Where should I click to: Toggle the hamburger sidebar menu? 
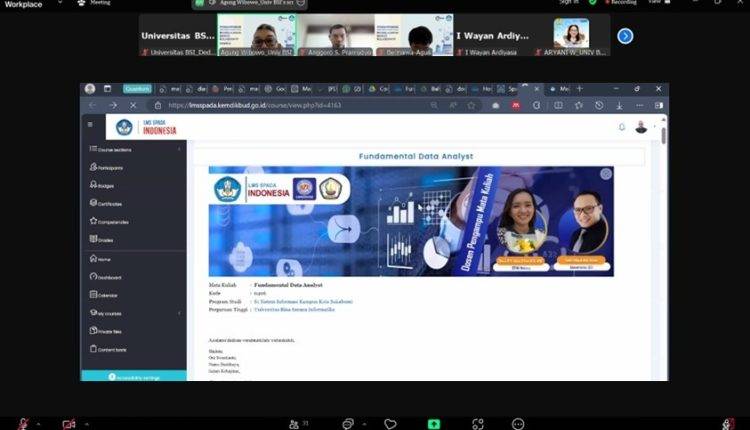tap(90, 124)
